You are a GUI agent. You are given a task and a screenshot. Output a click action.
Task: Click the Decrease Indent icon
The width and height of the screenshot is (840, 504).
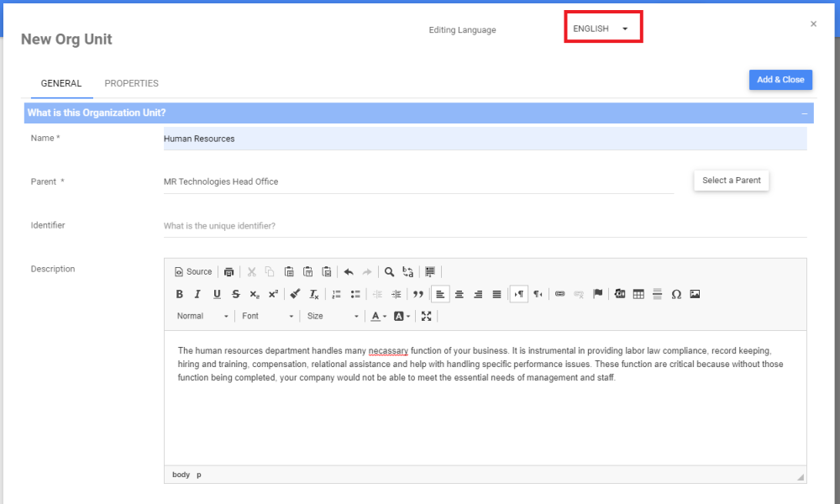377,294
